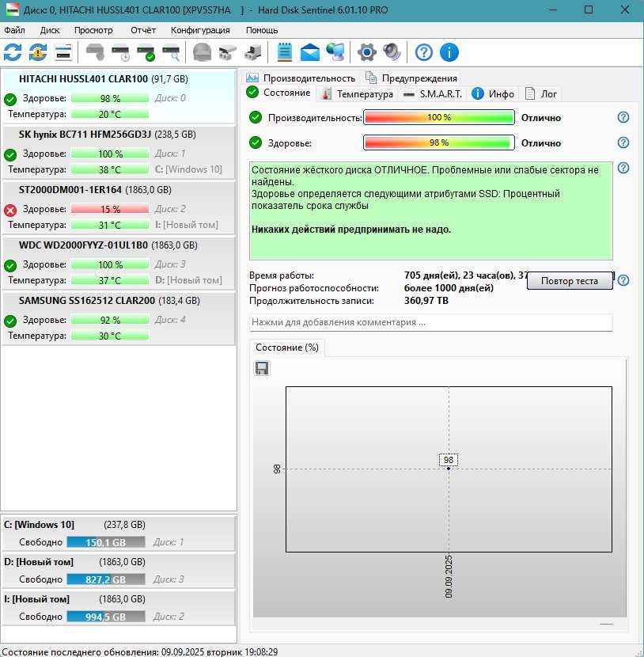Switch to the Предупреждения tab

(411, 78)
